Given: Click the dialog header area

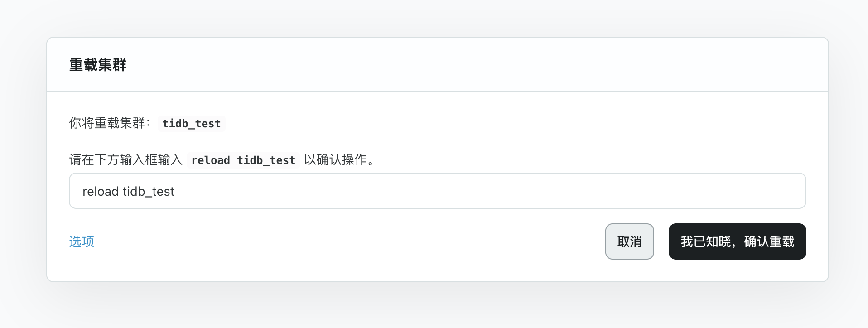Looking at the screenshot, I should point(98,65).
